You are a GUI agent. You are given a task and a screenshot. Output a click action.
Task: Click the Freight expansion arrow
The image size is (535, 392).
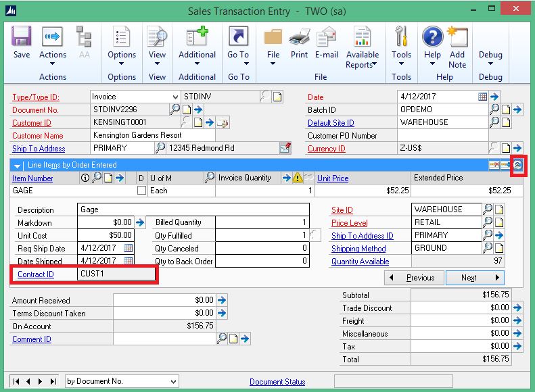[x=517, y=320]
